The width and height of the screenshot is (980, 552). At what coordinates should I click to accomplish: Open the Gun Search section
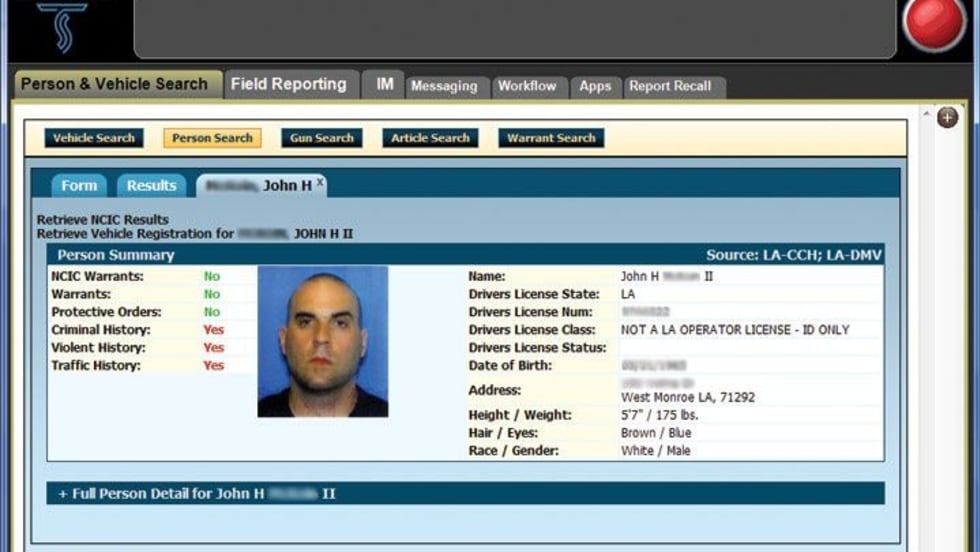[x=322, y=138]
